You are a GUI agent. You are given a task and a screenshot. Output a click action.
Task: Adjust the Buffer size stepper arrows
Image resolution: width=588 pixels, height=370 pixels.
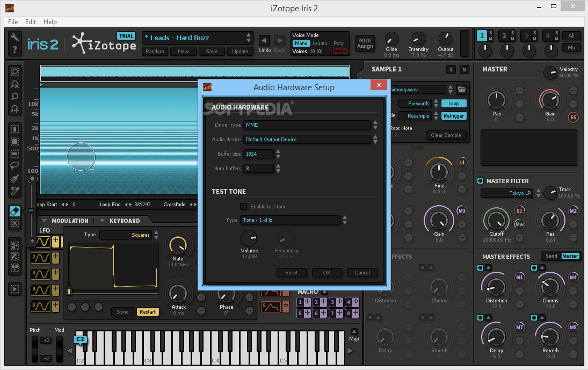point(278,154)
